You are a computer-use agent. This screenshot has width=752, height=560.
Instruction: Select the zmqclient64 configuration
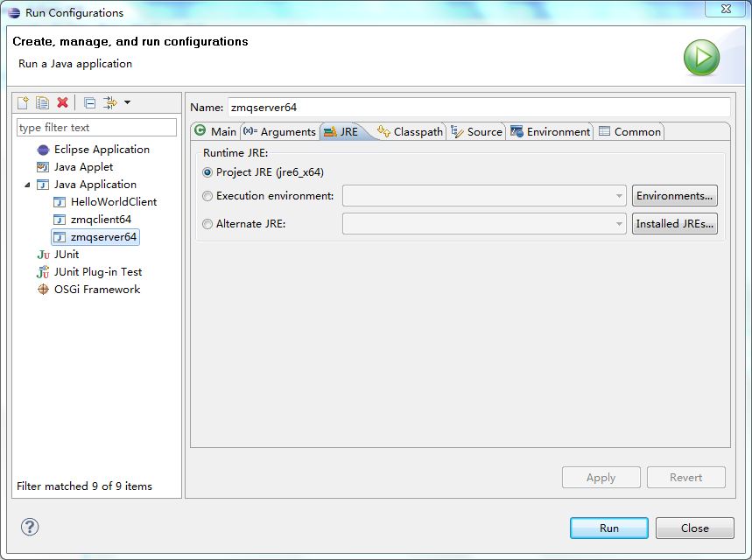101,220
